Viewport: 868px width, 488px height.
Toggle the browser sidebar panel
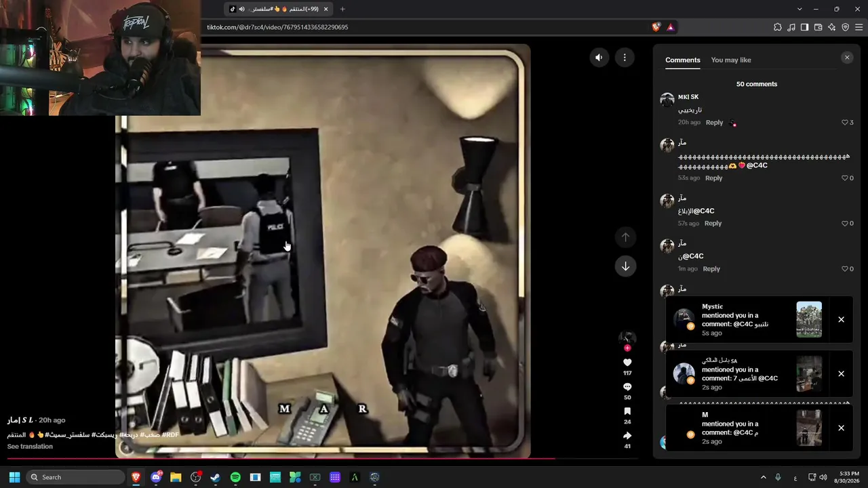(x=804, y=27)
